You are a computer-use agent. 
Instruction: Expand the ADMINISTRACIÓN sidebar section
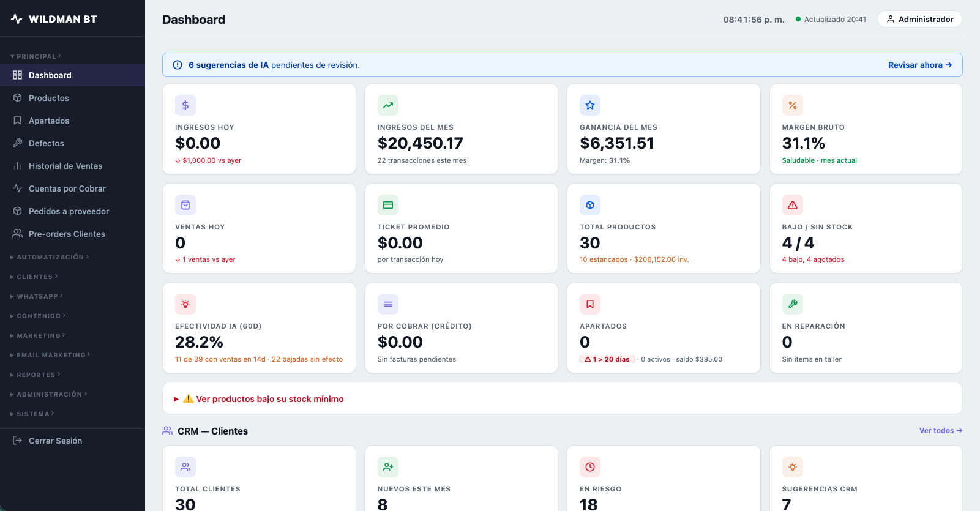click(49, 394)
